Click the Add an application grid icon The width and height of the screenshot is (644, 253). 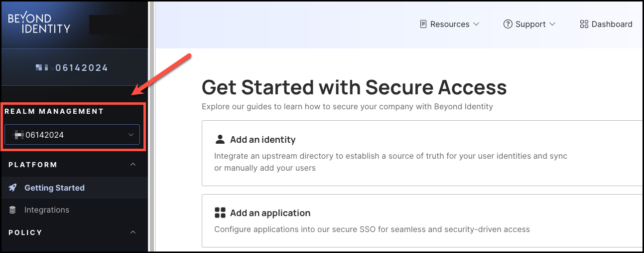tap(220, 213)
